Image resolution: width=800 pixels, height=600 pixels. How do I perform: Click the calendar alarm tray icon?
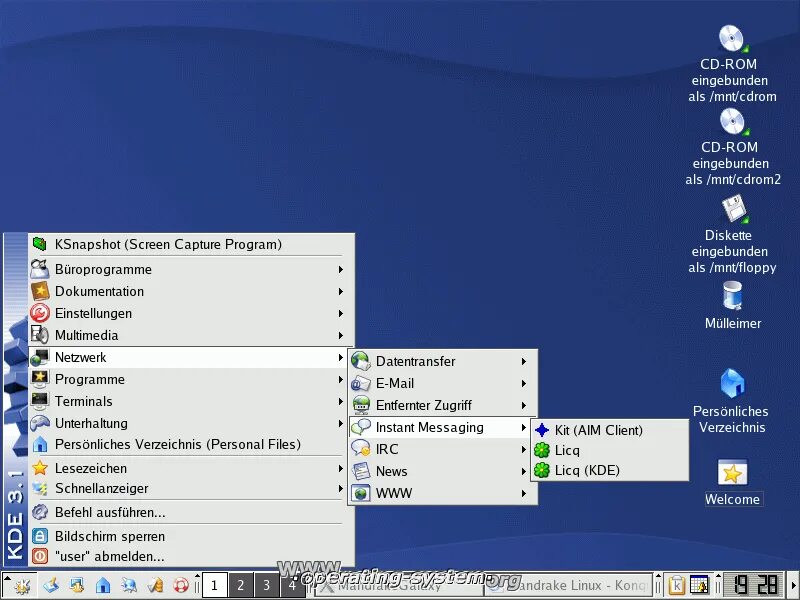pos(699,585)
